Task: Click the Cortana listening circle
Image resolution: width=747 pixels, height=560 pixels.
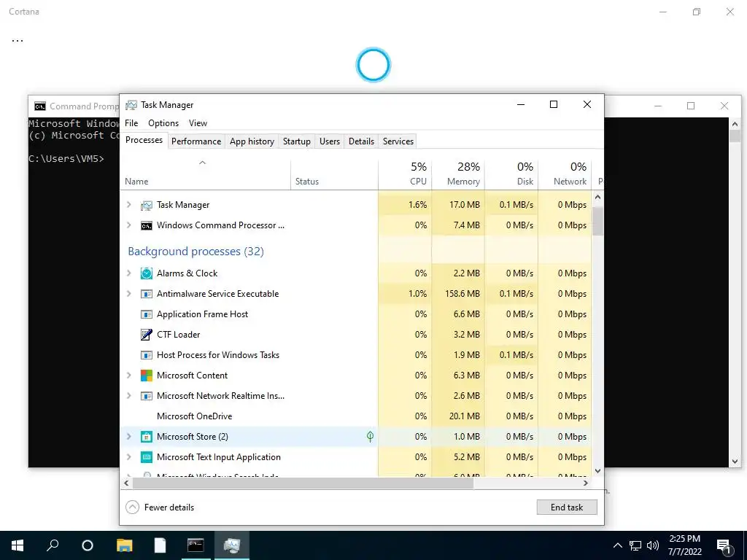Action: click(x=373, y=65)
